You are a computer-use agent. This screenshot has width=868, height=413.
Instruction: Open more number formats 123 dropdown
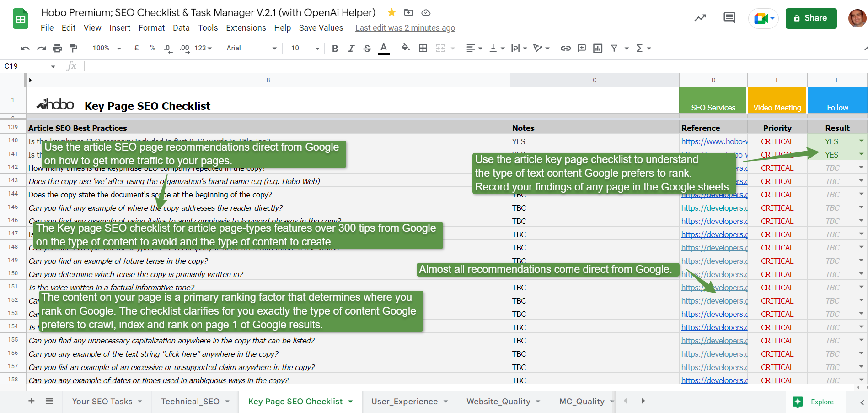(203, 48)
